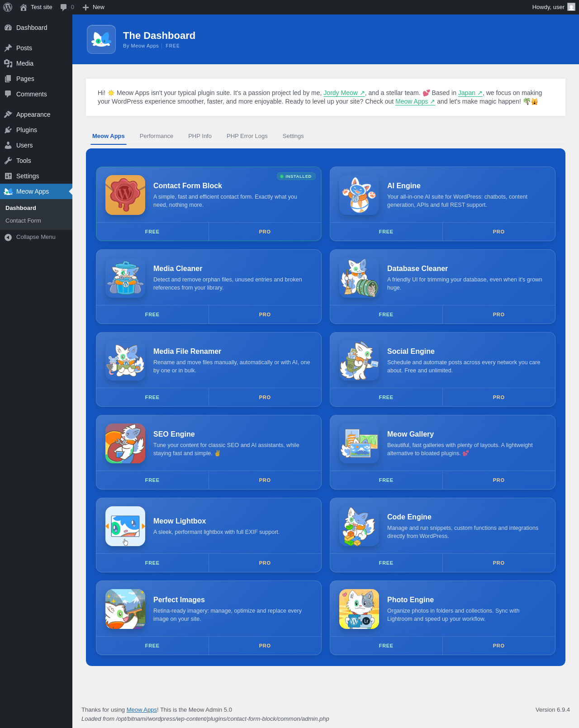Screen dimensions: 579x728
Task: Click PRO button on AI Engine card
Action: pyautogui.click(x=499, y=232)
